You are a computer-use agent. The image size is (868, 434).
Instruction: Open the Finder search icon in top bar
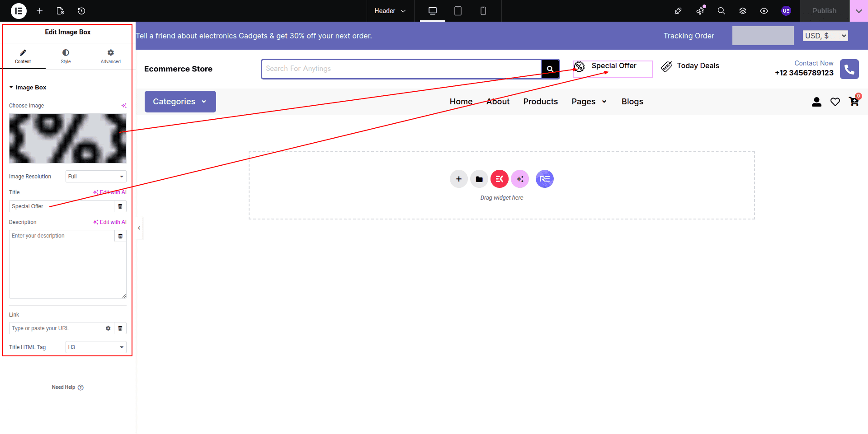721,11
